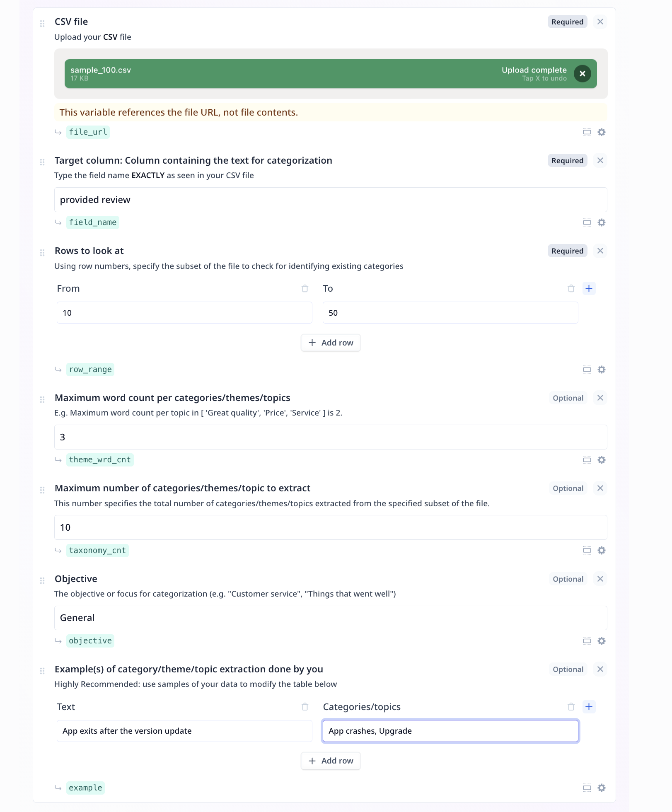Select the objective variable tag
Viewport: 672px width, 812px height.
[90, 641]
